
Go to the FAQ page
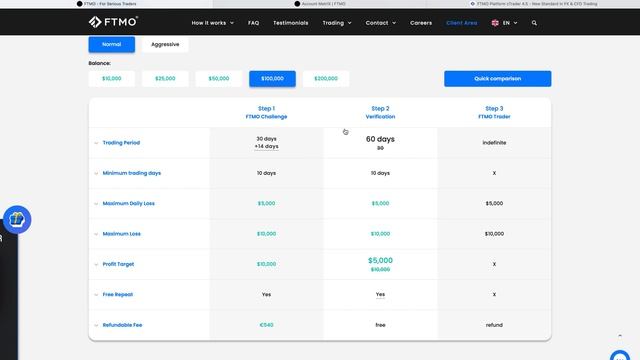(253, 23)
